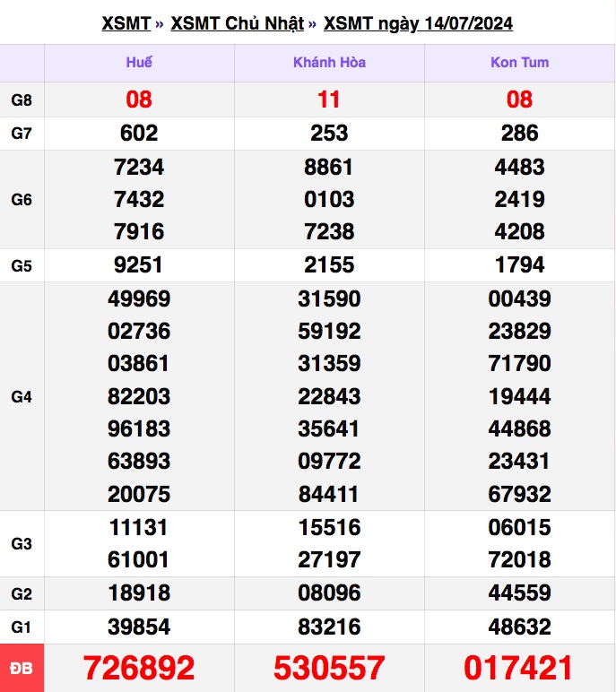Select Huế special prize 726892
The height and width of the screenshot is (692, 616).
[x=139, y=668]
